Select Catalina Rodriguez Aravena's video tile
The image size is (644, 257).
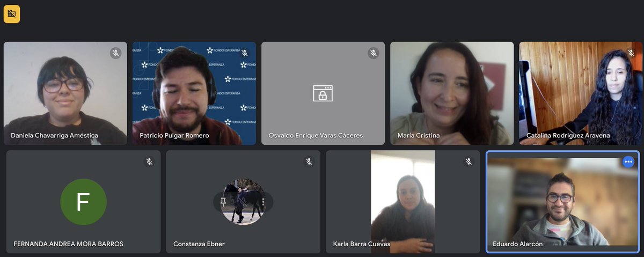point(581,93)
